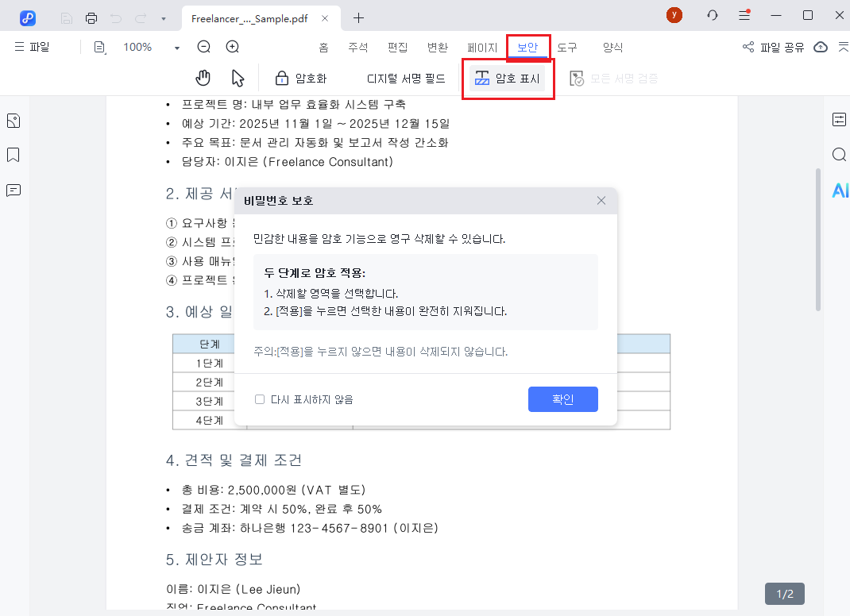
Task: Click the 암호화 encryption button
Action: [301, 79]
